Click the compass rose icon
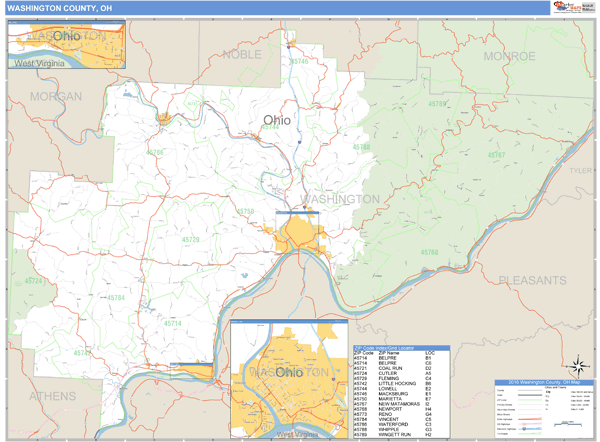 click(x=575, y=367)
